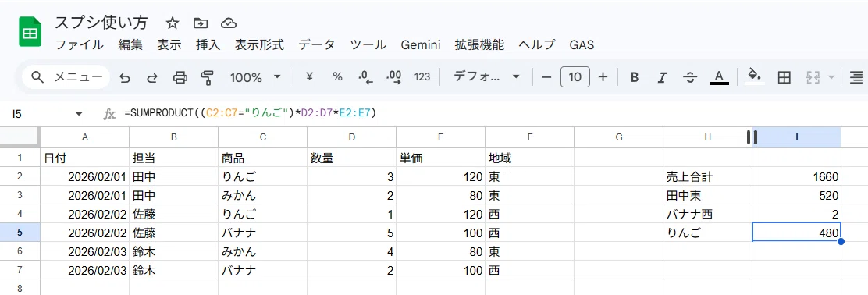The height and width of the screenshot is (295, 868).
Task: Open the Google Sheets home icon
Action: click(x=30, y=31)
